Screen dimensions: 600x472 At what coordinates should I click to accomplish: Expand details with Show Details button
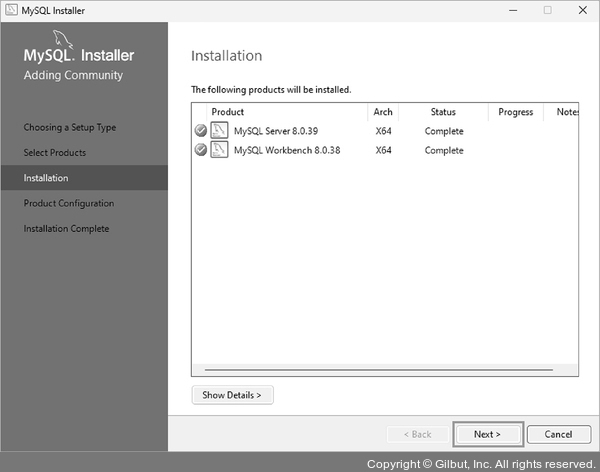coord(232,395)
